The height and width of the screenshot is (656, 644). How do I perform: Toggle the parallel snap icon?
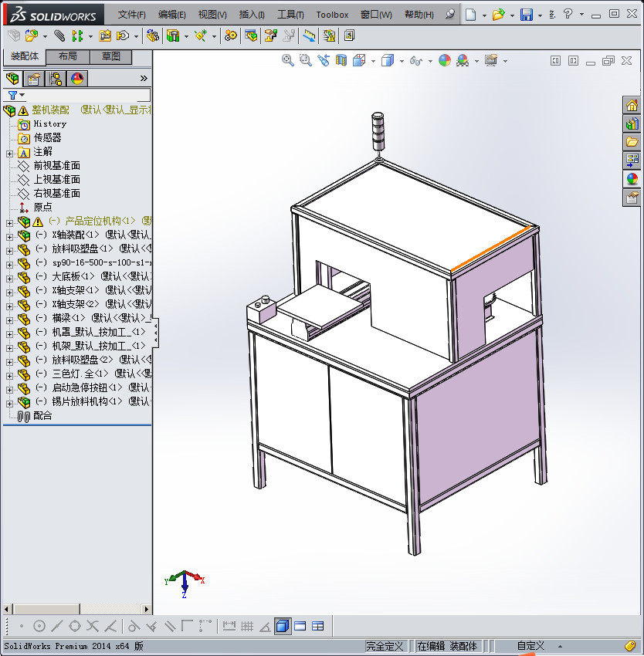[170, 627]
